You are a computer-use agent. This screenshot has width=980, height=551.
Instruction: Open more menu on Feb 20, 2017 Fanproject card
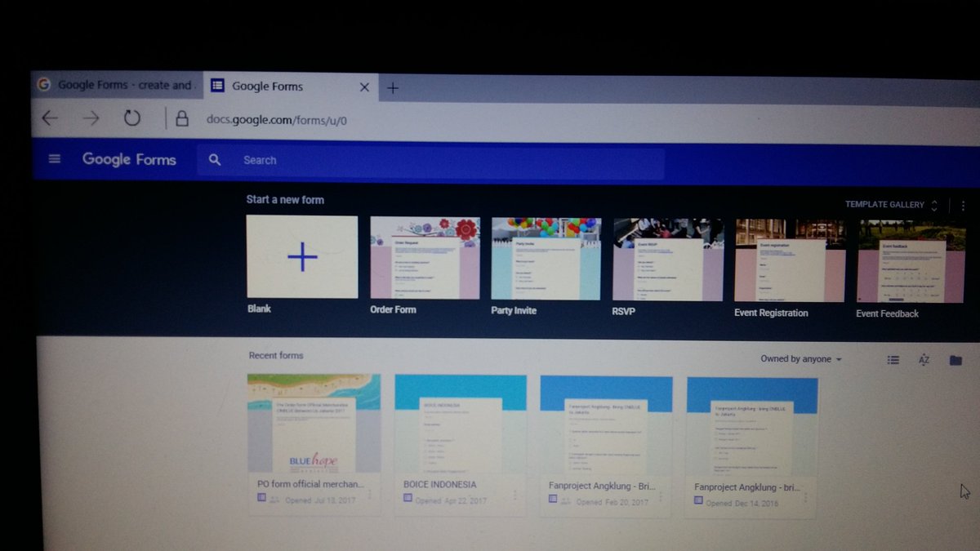(661, 496)
